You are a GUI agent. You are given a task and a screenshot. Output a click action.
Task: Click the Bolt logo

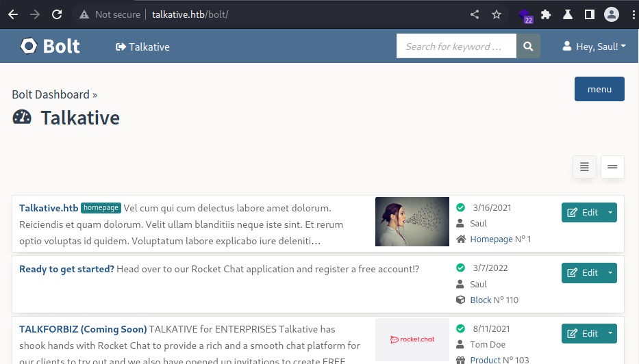(50, 46)
